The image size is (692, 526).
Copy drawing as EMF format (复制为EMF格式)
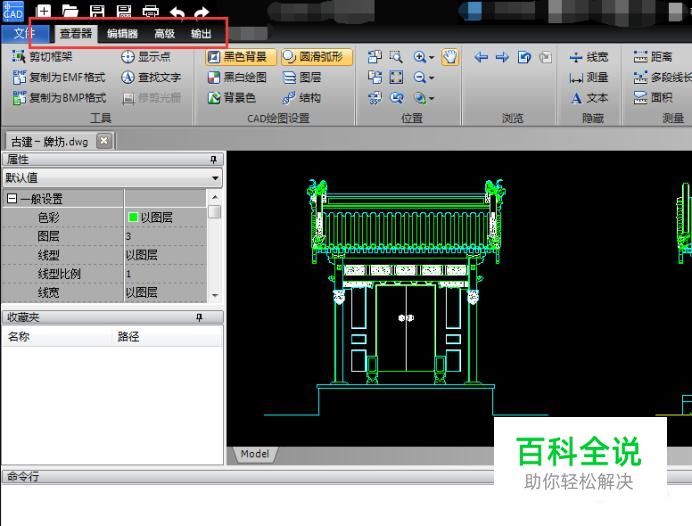point(59,77)
